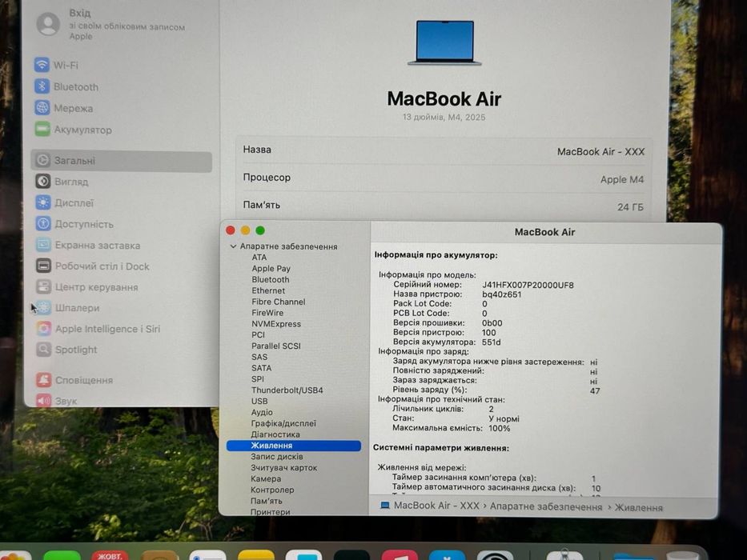The height and width of the screenshot is (560, 747).
Task: Open Spotlight settings
Action: 66,350
